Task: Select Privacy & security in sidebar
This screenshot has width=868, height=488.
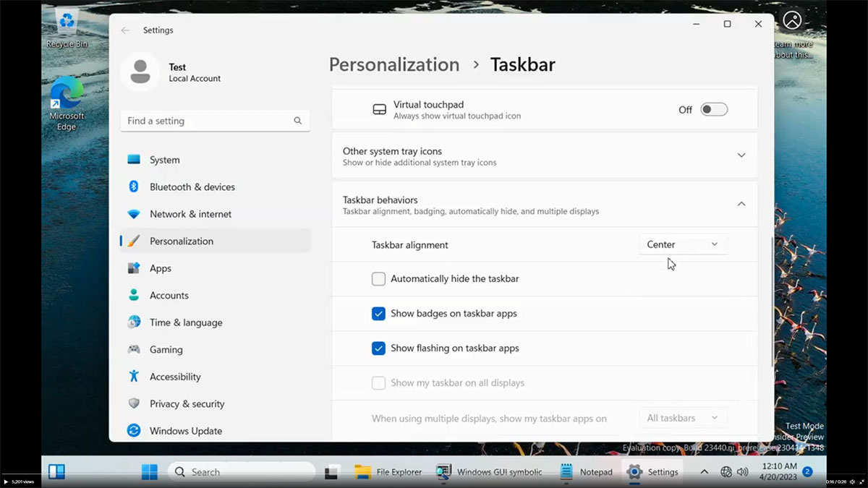Action: [187, 403]
